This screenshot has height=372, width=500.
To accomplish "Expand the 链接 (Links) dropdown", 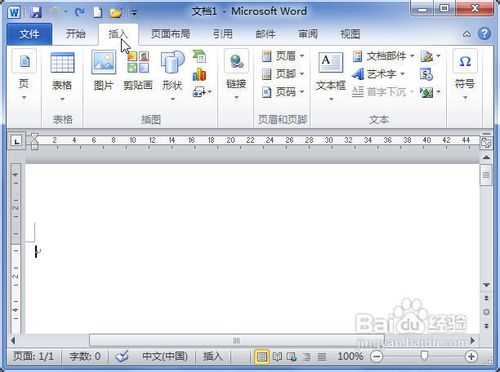I will (236, 75).
